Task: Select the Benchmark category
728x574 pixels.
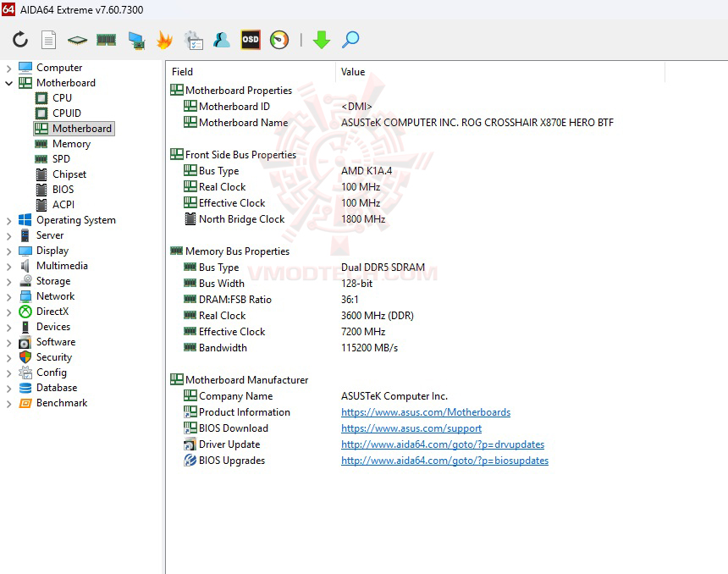Action: tap(62, 403)
